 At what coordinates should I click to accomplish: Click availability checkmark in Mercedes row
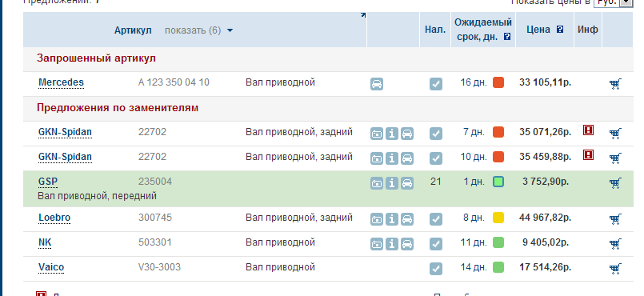(x=436, y=84)
